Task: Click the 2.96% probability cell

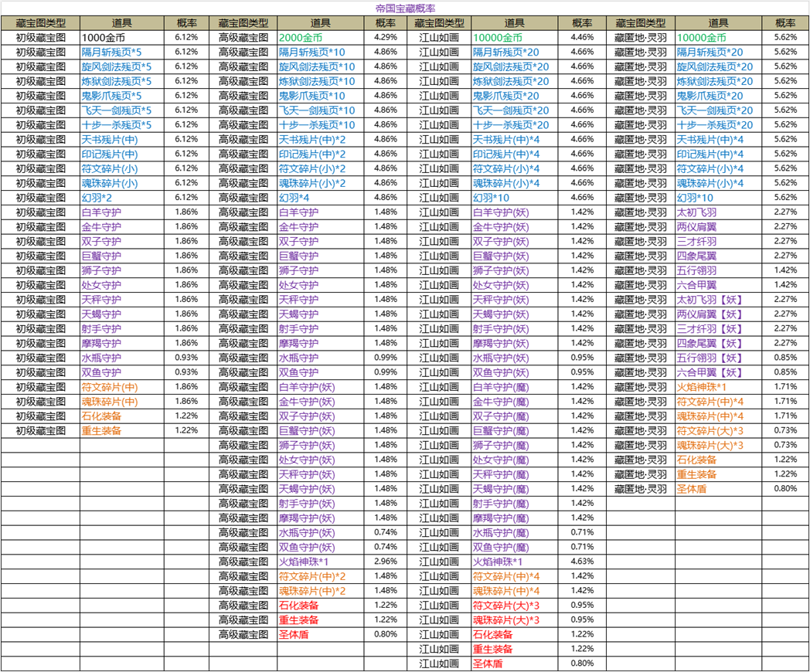Action: pos(385,562)
